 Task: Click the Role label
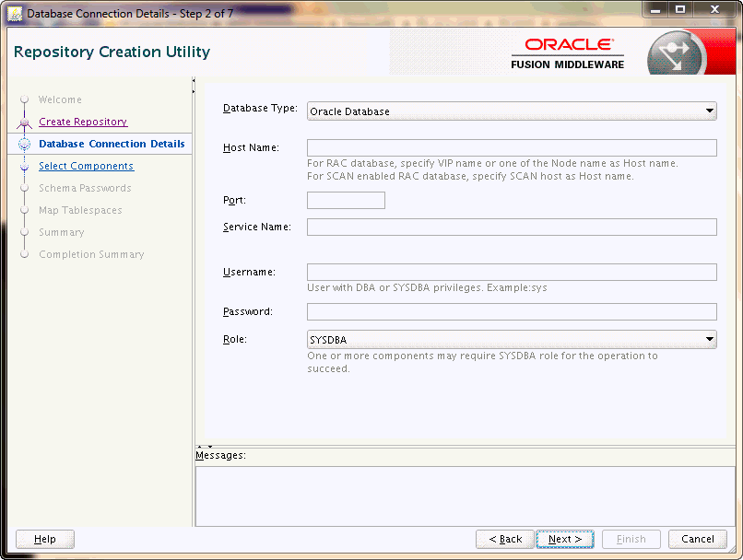click(x=235, y=340)
